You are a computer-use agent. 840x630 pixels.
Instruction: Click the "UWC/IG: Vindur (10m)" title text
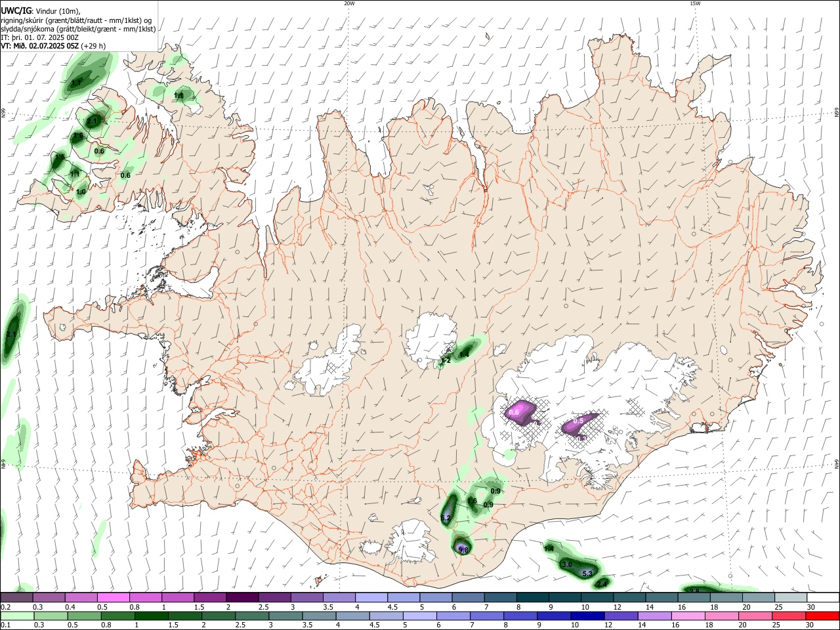pos(40,11)
